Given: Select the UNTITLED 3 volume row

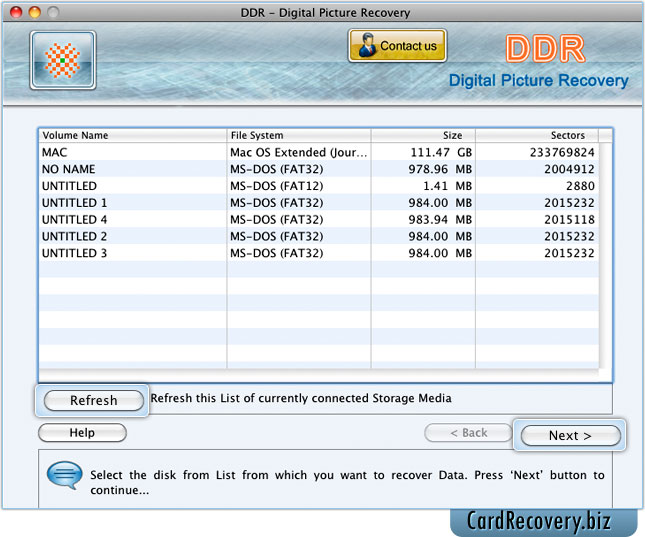Looking at the screenshot, I should (319, 253).
